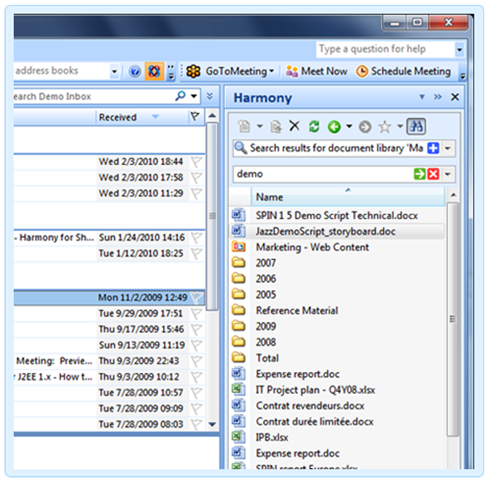Image resolution: width=487 pixels, height=480 pixels.
Task: Select SPIN 1 5 Demo Script Technical.docx
Action: [x=337, y=215]
